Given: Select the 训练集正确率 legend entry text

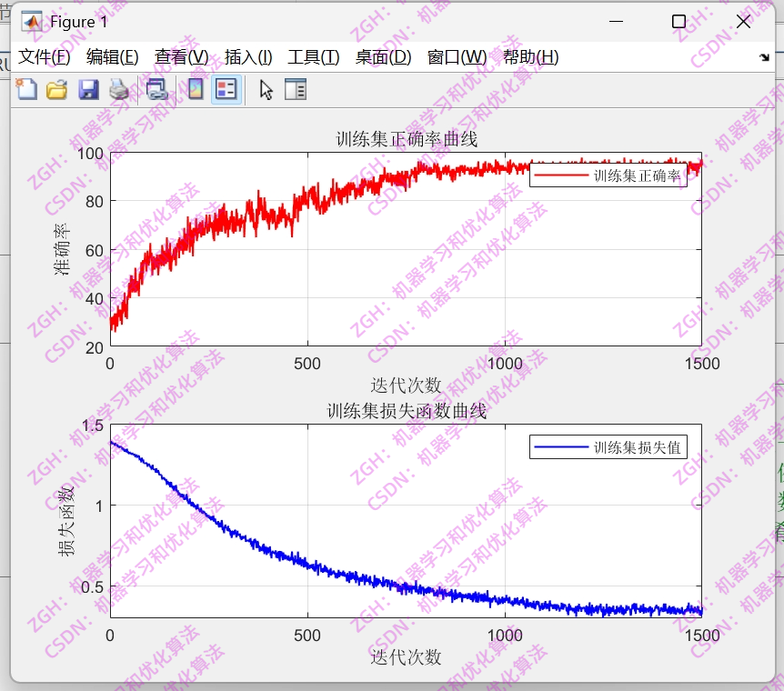Looking at the screenshot, I should pos(637,175).
